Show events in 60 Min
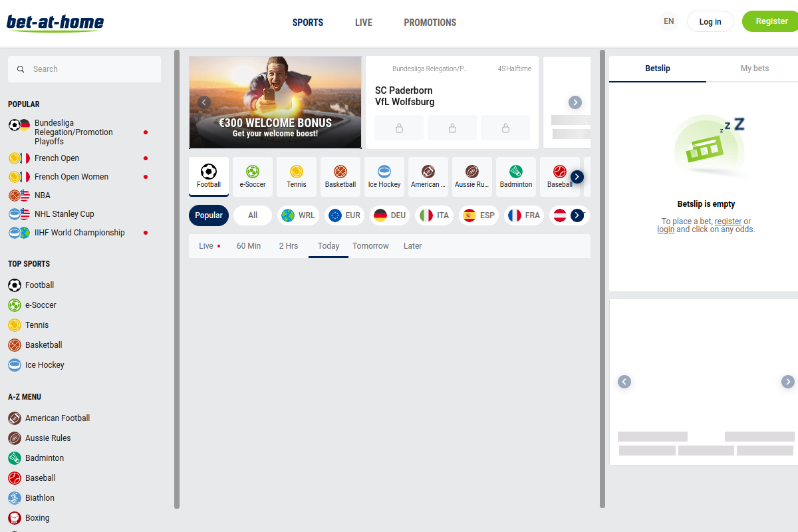798x532 pixels. [x=249, y=246]
